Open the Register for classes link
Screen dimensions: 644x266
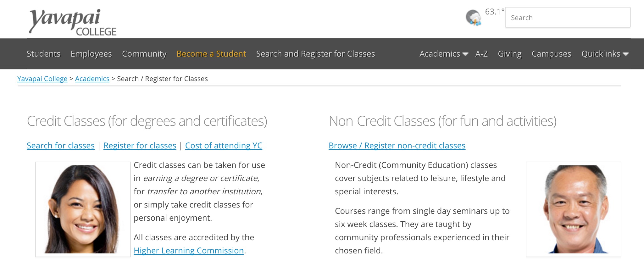[140, 146]
